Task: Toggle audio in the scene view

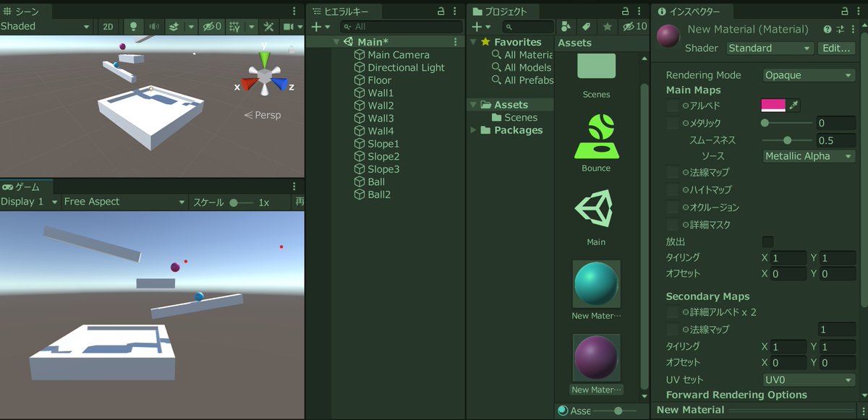Action: click(155, 26)
